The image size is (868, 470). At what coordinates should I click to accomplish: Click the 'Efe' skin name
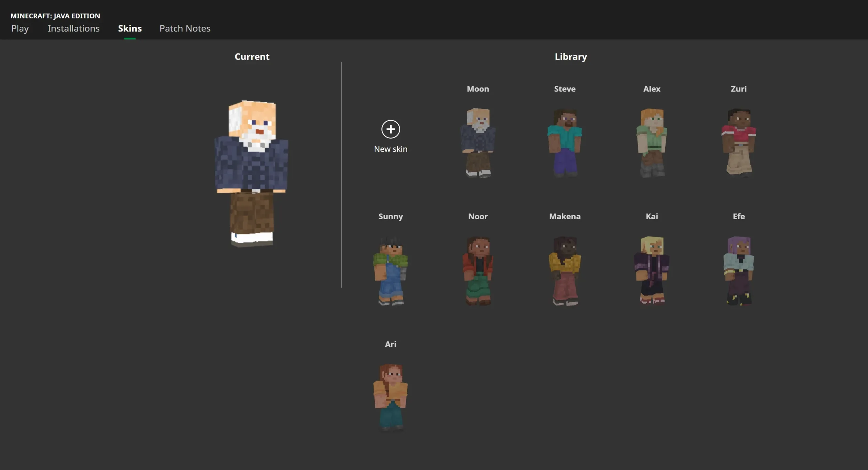[x=738, y=216]
